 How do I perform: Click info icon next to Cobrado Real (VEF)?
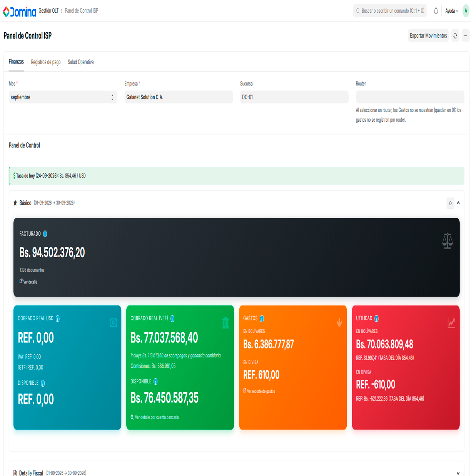point(172,318)
